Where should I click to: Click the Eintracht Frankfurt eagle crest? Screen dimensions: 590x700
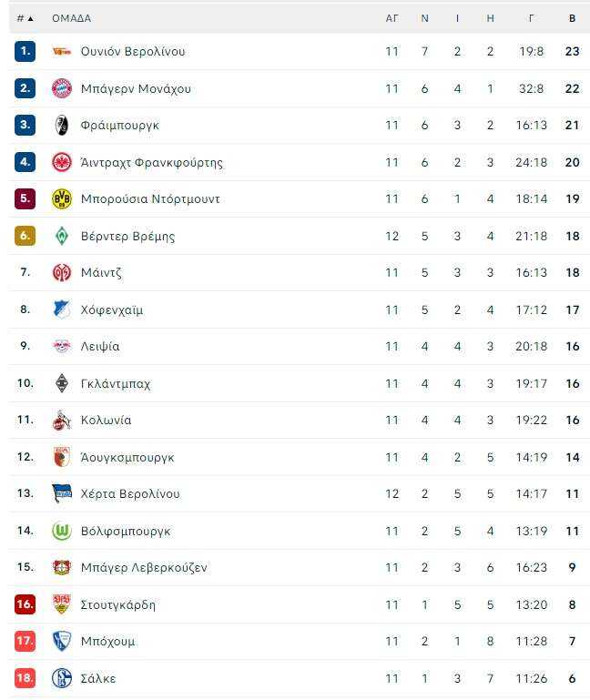(x=62, y=162)
